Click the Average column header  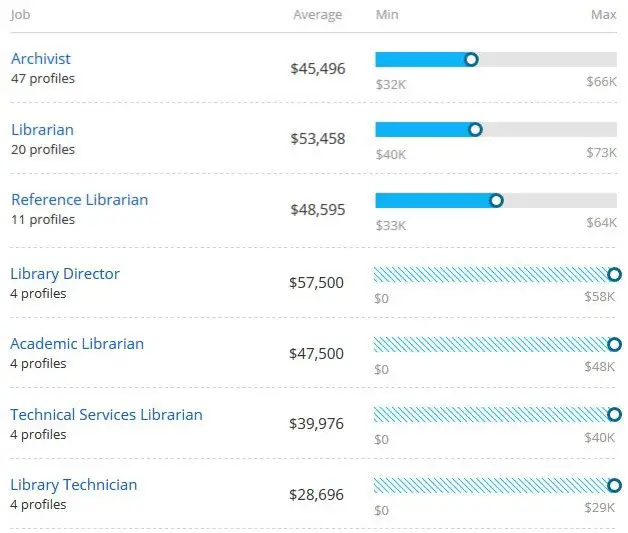[x=317, y=15]
